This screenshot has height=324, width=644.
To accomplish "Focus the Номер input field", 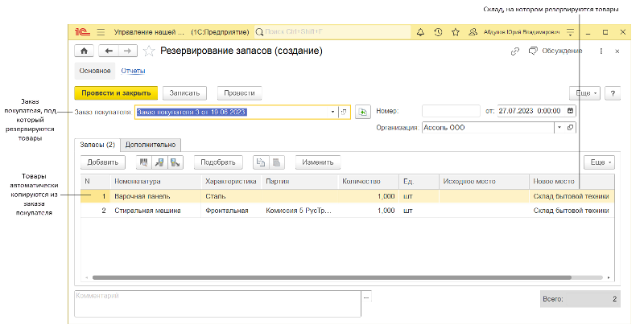I will (x=451, y=111).
